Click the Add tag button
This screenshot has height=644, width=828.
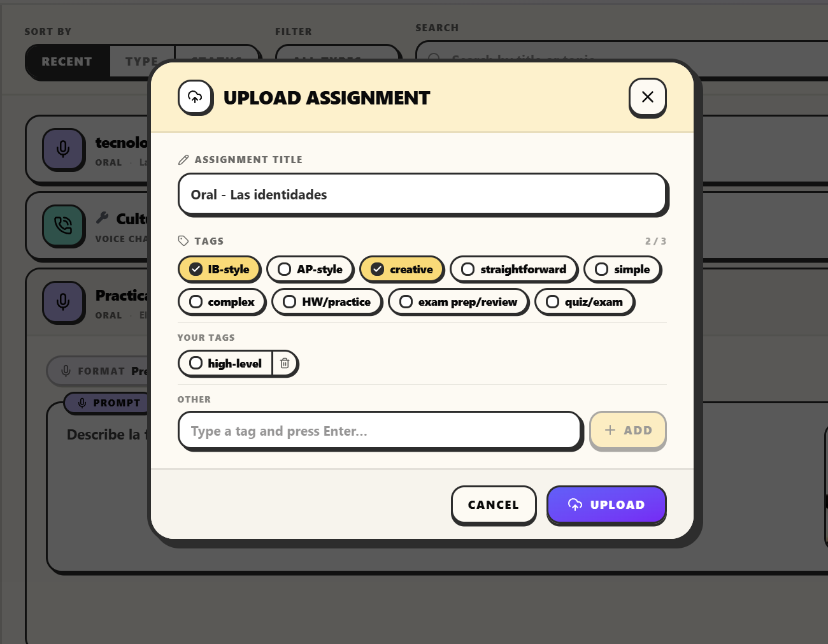pyautogui.click(x=628, y=431)
